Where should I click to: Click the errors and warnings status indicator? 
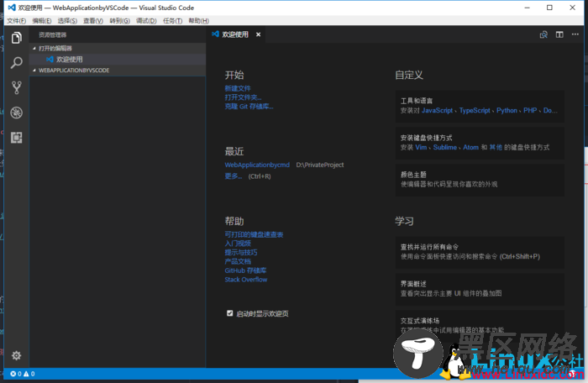click(x=23, y=374)
